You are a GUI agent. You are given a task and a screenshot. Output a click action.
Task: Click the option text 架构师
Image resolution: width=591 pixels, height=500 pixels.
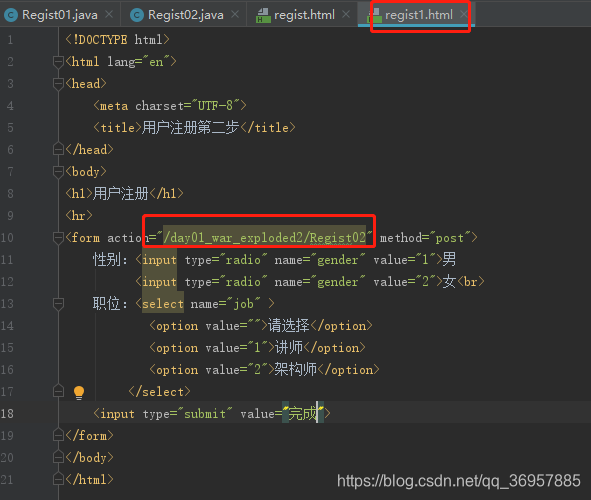[296, 369]
